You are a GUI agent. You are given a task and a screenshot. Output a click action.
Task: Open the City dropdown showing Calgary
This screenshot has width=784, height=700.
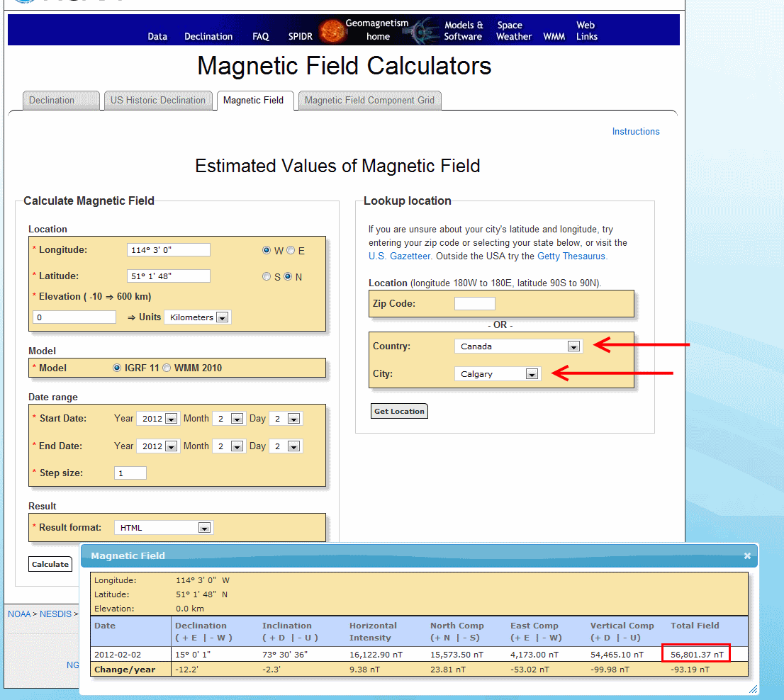click(498, 373)
